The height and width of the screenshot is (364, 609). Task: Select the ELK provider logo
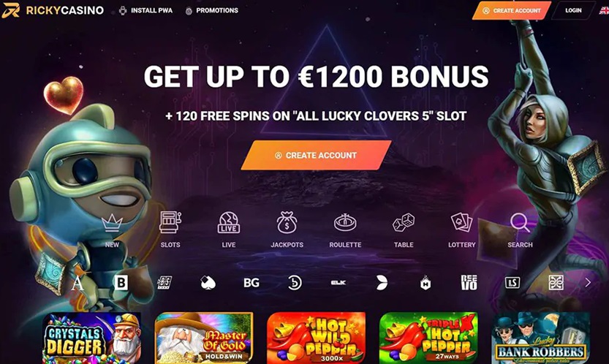[338, 283]
